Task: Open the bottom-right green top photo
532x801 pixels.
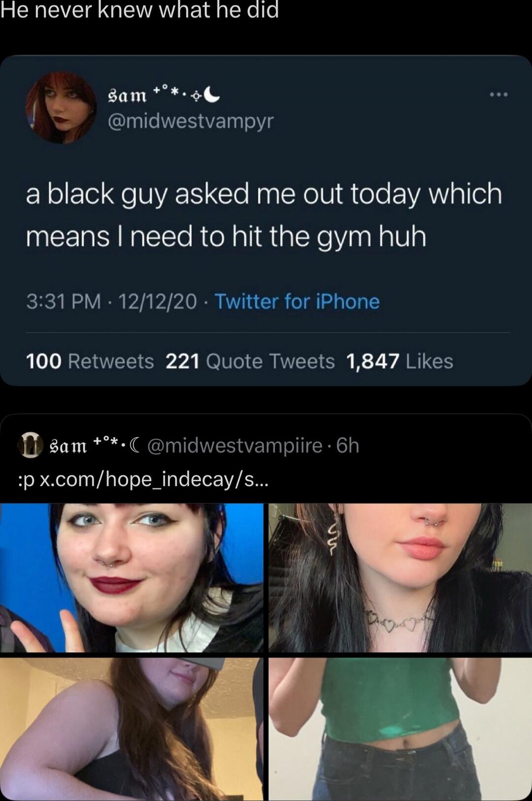Action: click(400, 729)
